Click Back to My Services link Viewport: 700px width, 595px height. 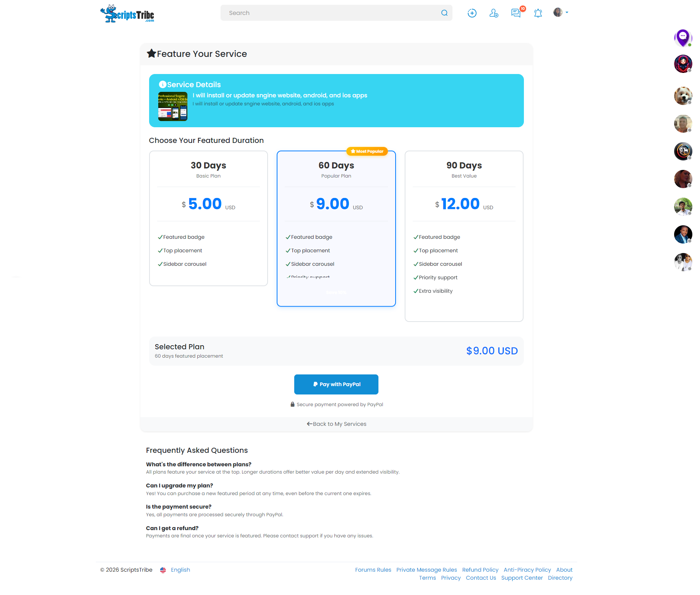pos(336,424)
